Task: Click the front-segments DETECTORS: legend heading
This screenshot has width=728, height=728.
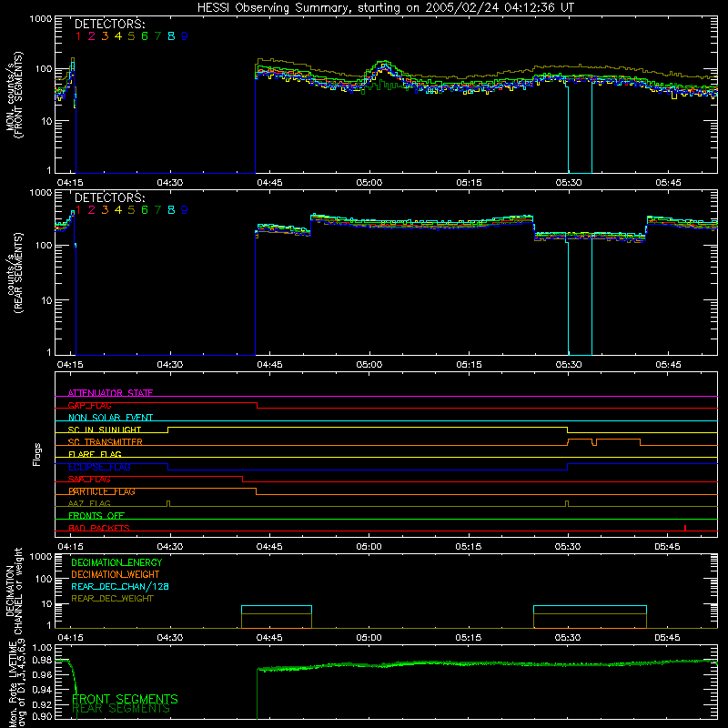Action: tap(110, 25)
